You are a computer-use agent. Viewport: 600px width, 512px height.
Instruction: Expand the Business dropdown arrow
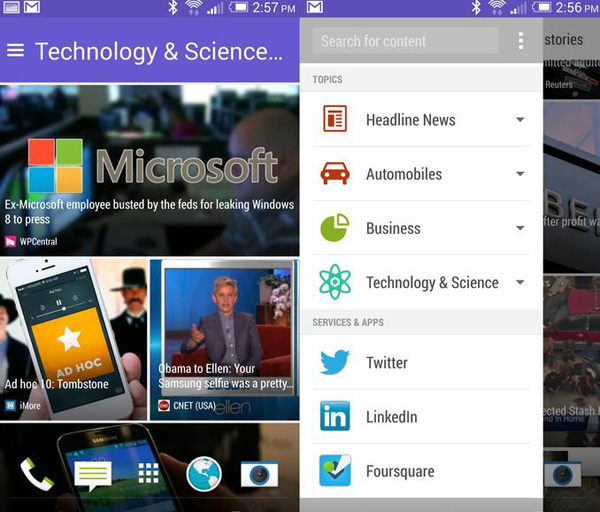[520, 228]
